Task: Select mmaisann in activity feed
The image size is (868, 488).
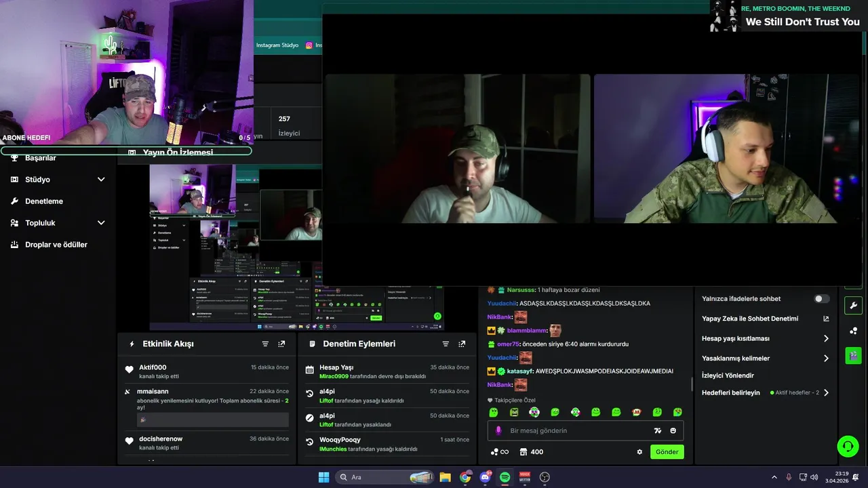Action: [x=153, y=391]
